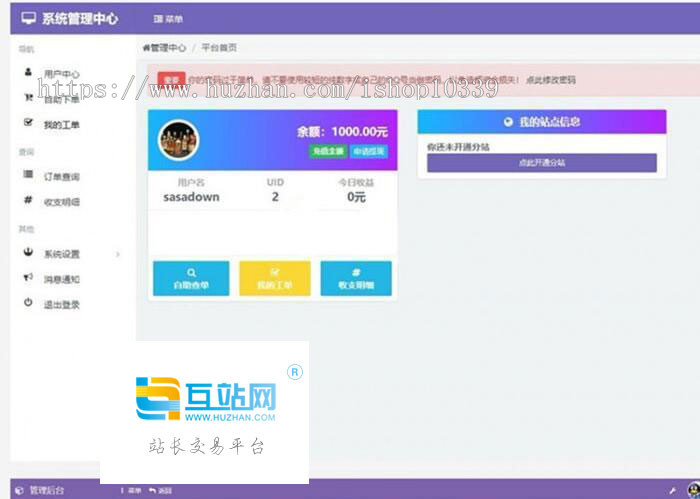Click the wrench icon in bottom bar
Viewport: 700px width, 499px height.
point(672,491)
